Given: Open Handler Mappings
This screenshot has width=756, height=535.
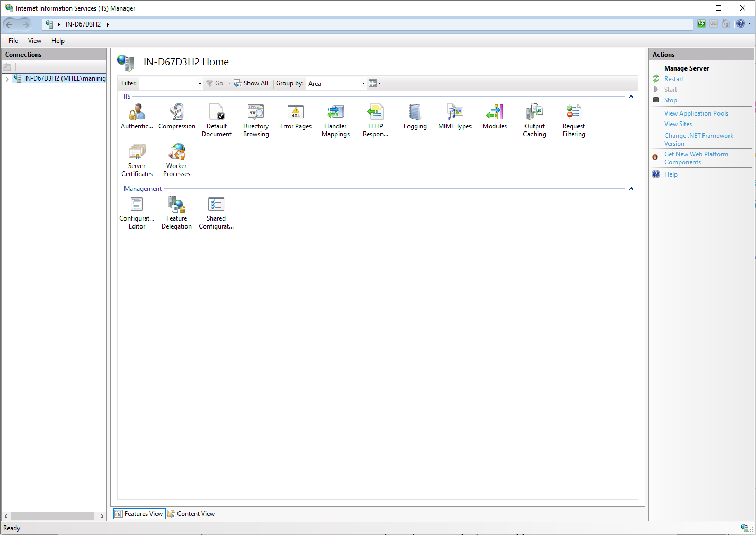Looking at the screenshot, I should tap(335, 120).
